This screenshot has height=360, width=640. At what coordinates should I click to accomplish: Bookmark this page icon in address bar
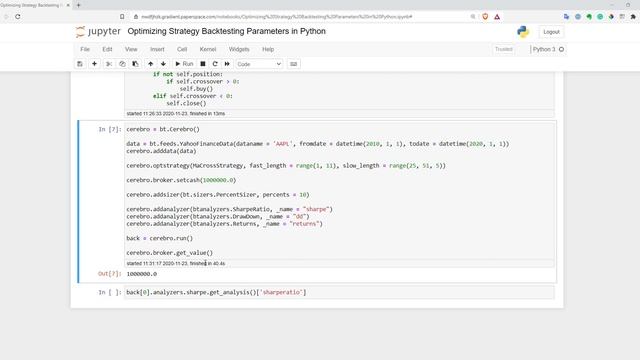(x=122, y=17)
